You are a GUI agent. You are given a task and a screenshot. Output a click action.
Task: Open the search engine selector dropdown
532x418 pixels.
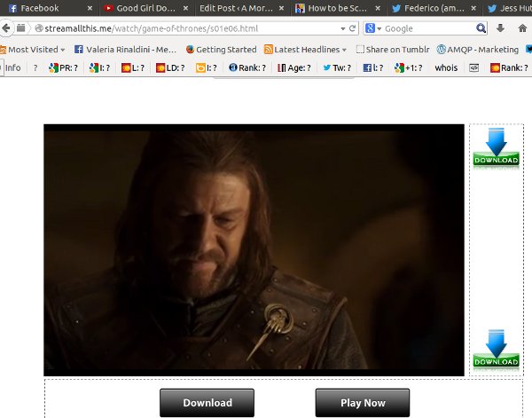373,28
